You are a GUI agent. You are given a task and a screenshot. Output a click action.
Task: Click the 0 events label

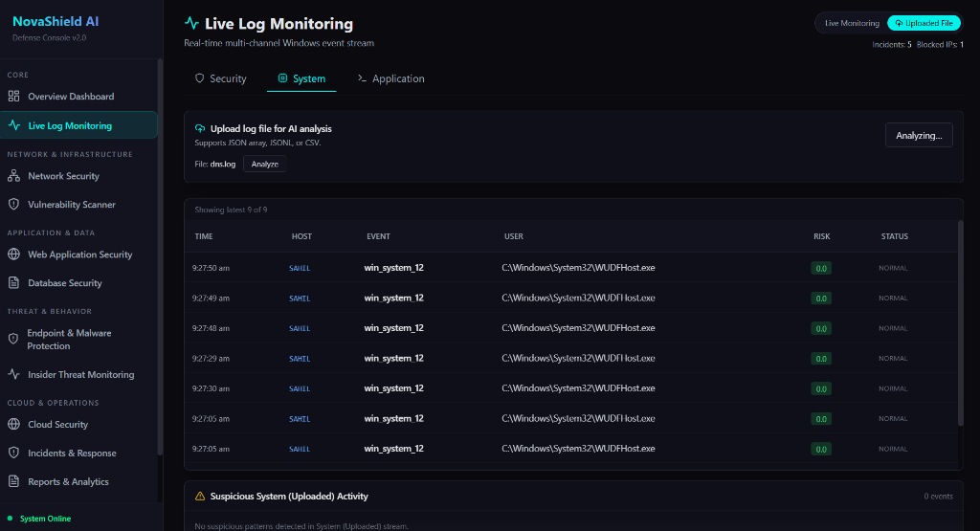click(938, 497)
